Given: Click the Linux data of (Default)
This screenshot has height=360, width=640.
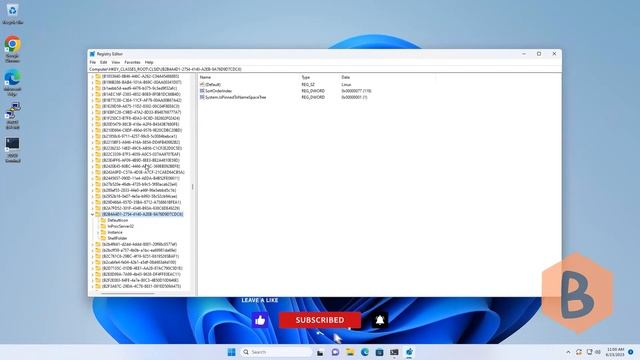Looking at the screenshot, I should tap(346, 84).
